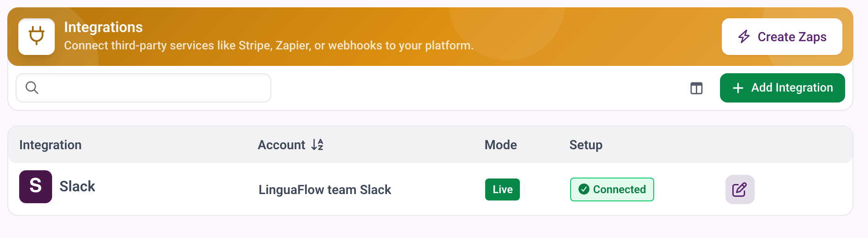Edit the Slack integration with pencil icon
This screenshot has width=868, height=238.
(740, 189)
